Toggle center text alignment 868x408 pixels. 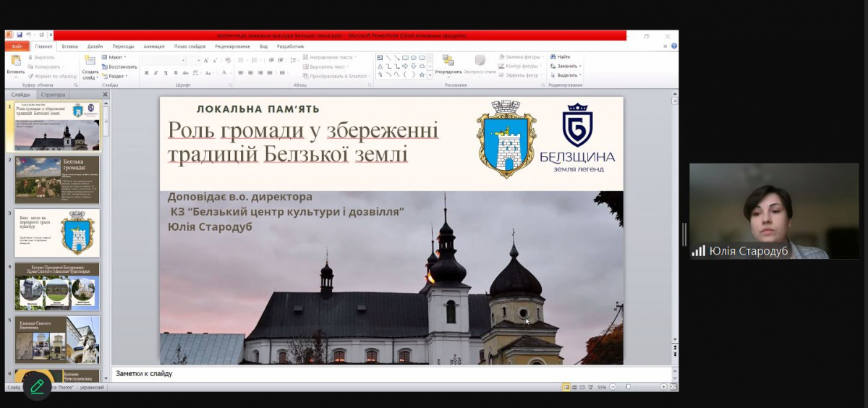tap(250, 73)
